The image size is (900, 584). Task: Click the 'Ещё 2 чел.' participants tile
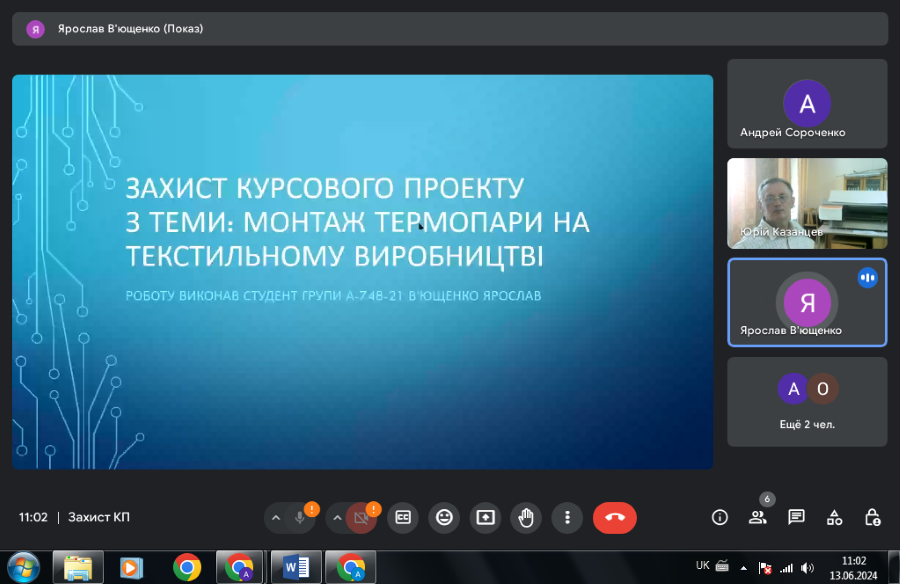(807, 401)
